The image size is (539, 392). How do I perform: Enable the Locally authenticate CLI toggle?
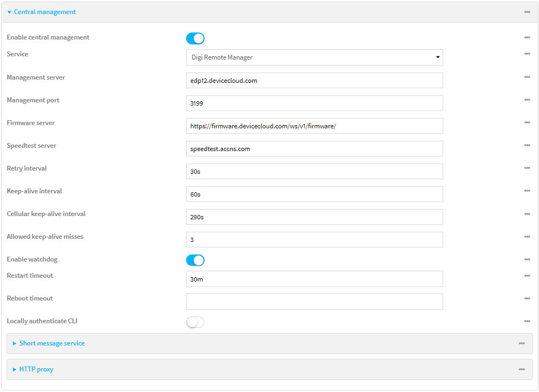(195, 322)
